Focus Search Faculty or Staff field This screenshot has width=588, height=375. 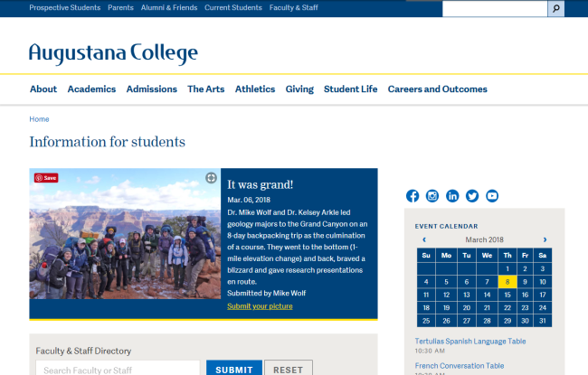[x=118, y=370]
